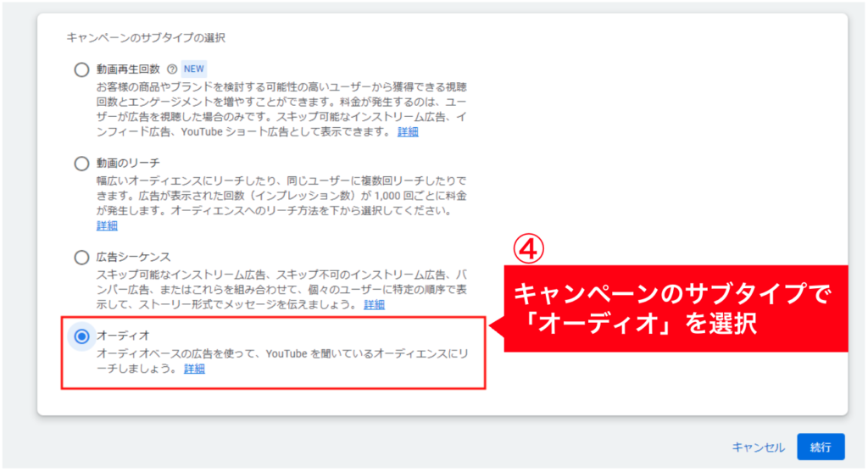Select the 動画のリーチ radio button
Image resolution: width=868 pixels, height=472 pixels.
coord(82,164)
